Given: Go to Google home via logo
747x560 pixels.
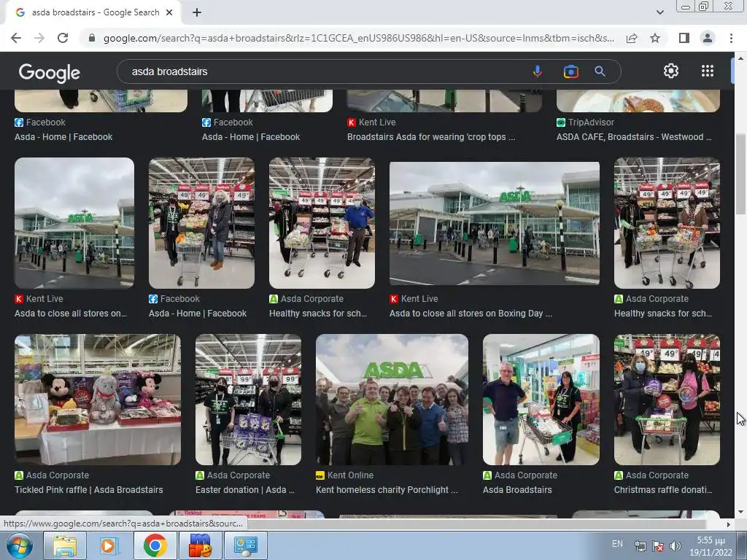Looking at the screenshot, I should point(50,72).
